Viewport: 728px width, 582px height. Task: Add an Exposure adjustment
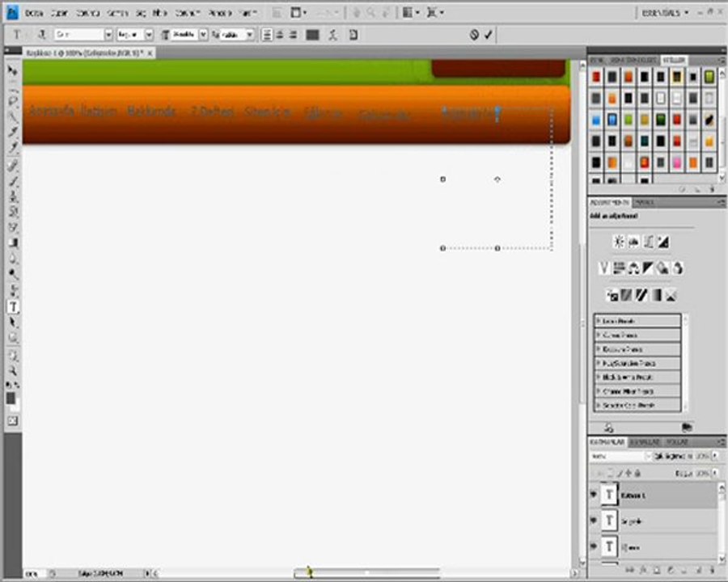(x=663, y=242)
